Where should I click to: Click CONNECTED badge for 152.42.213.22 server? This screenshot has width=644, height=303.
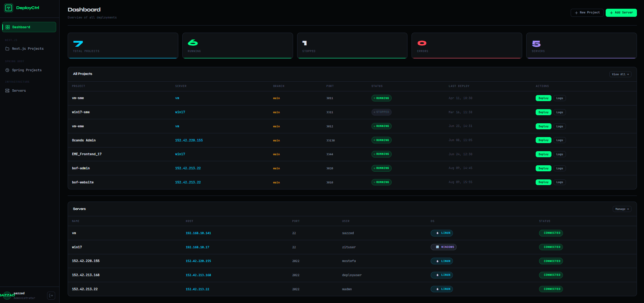(551, 289)
